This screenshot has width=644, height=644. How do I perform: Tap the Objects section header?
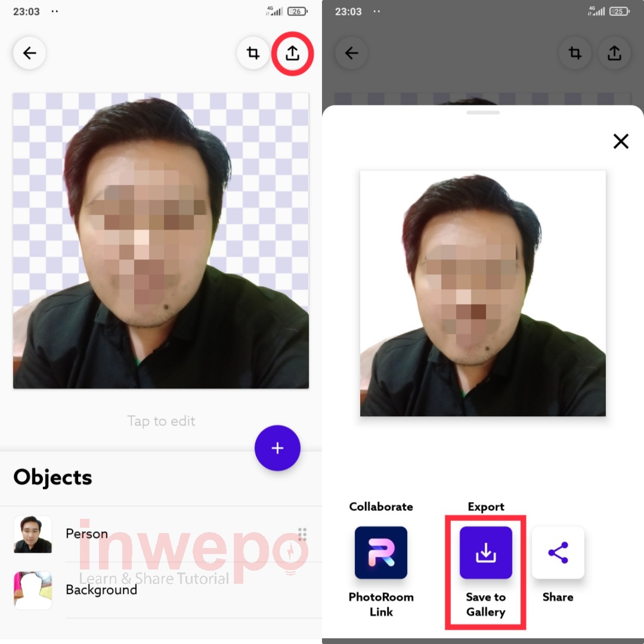(52, 477)
